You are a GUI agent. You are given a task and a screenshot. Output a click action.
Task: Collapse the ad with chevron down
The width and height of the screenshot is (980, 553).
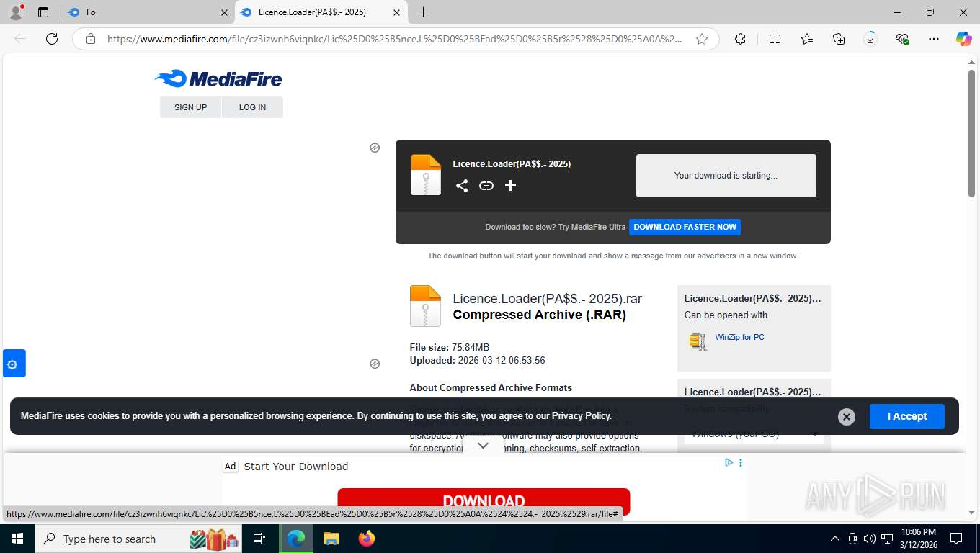coord(483,446)
